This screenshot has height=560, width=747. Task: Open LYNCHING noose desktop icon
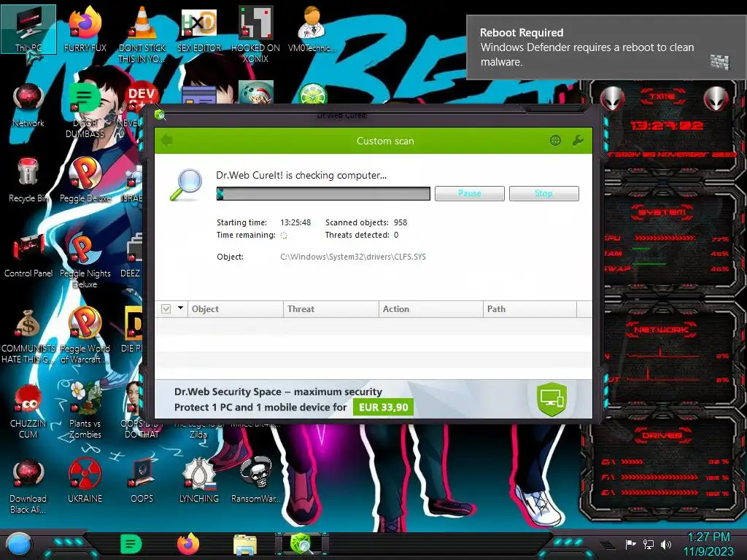pos(198,481)
